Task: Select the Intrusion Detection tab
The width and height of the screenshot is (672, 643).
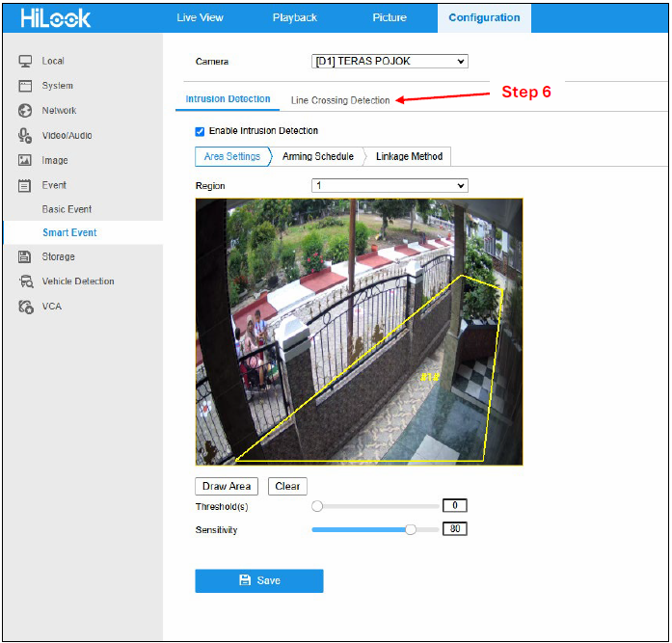Action: [x=228, y=99]
